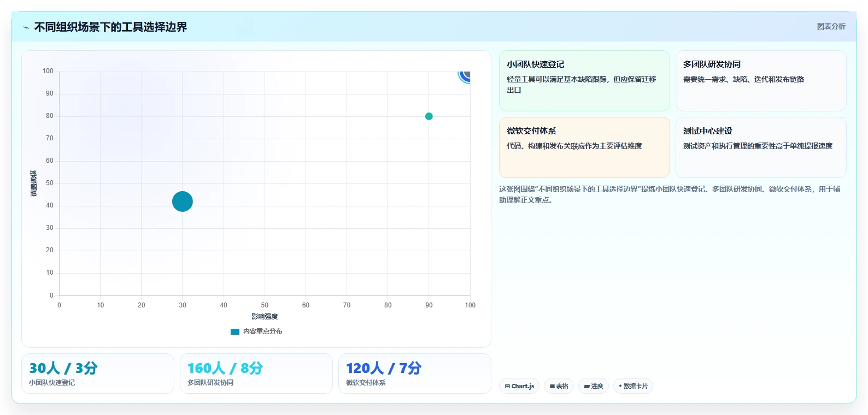Click the vertical y-axis title
This screenshot has height=415, width=868.
click(34, 183)
